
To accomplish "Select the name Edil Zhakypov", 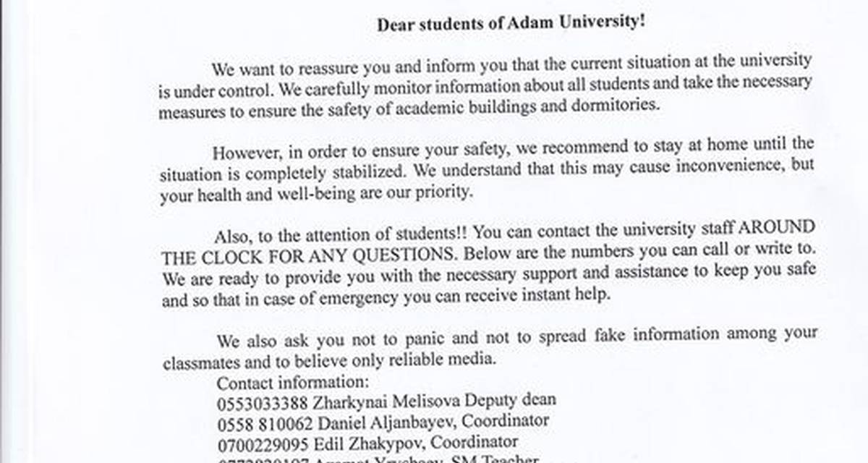I will pos(344,440).
